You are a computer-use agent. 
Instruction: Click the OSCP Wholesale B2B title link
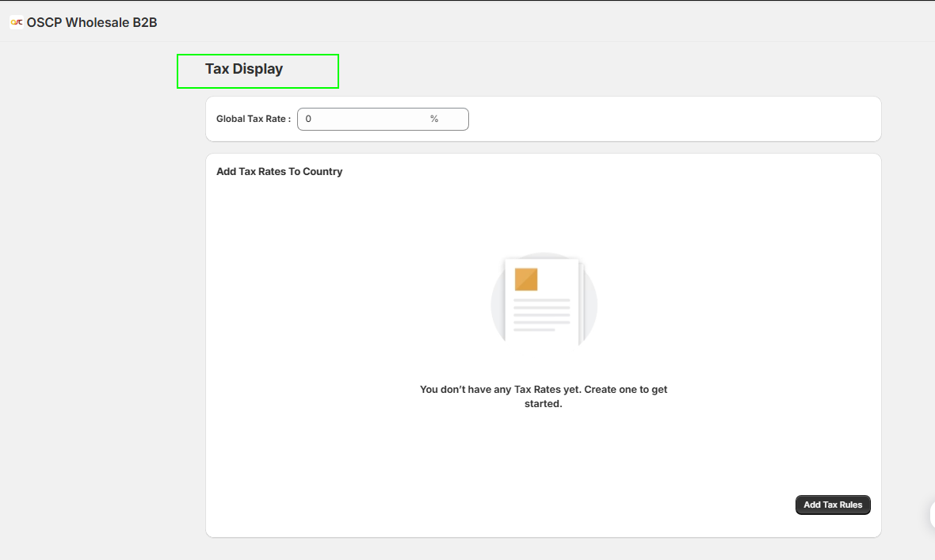click(92, 22)
